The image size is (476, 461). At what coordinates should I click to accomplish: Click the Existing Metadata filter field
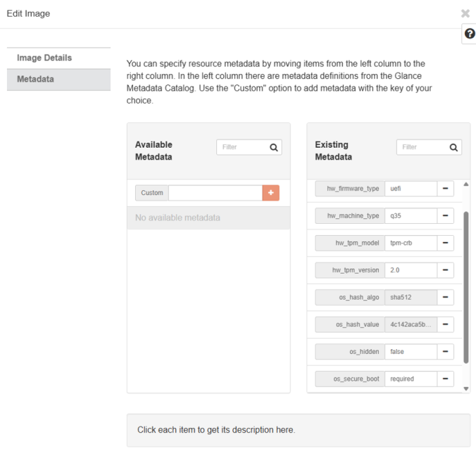(x=422, y=147)
